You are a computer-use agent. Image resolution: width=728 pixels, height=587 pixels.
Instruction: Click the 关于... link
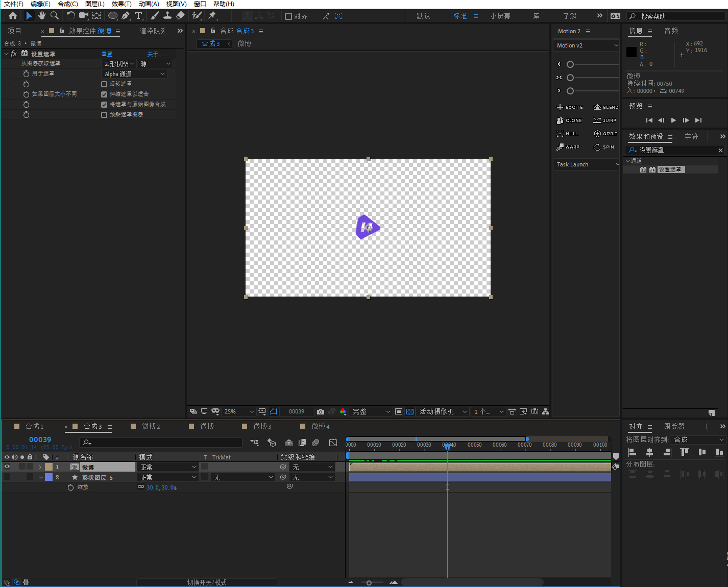[x=156, y=54]
